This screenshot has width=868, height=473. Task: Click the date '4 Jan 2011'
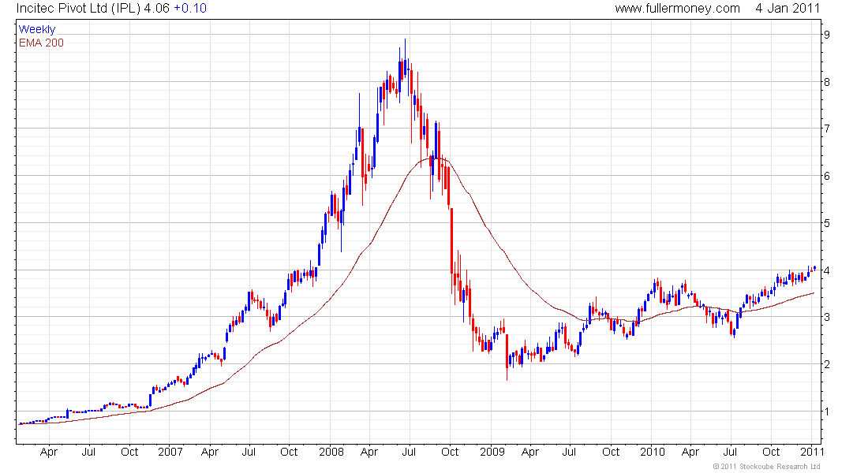pos(788,9)
